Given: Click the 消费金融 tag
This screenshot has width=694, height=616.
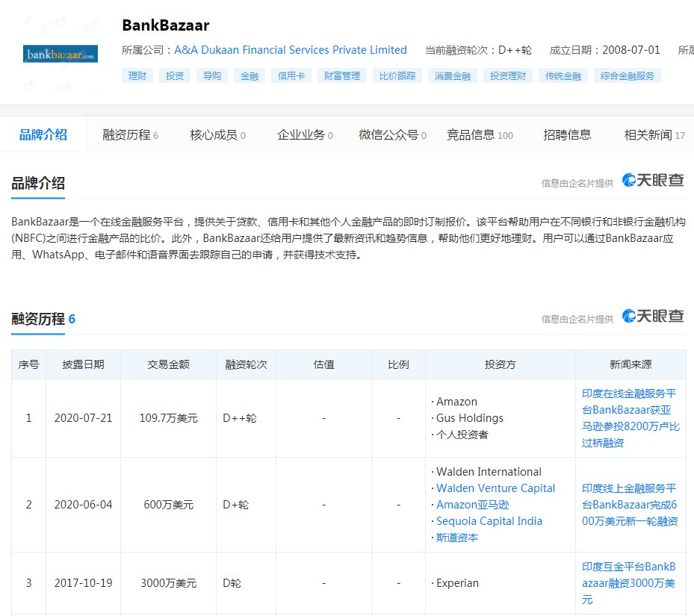Looking at the screenshot, I should pos(452,75).
